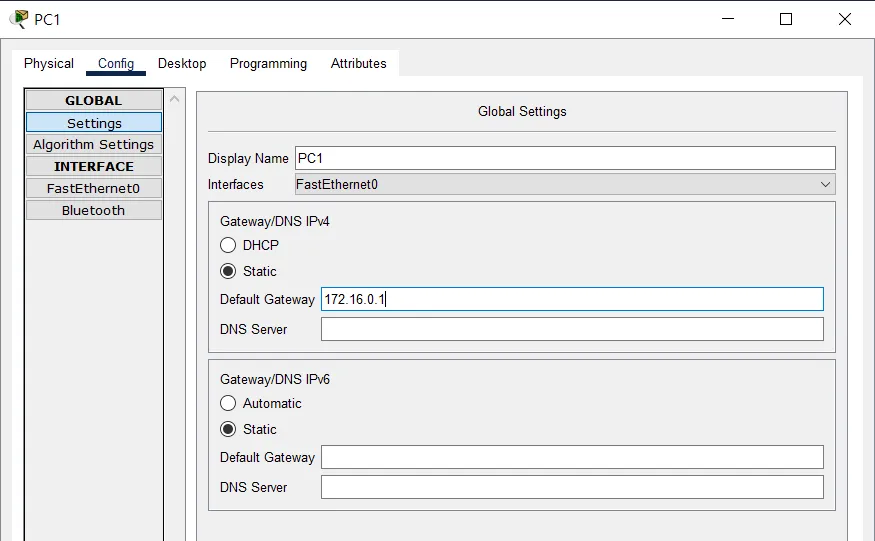Switch to the Physical tab
Image resolution: width=875 pixels, height=541 pixels.
(49, 64)
